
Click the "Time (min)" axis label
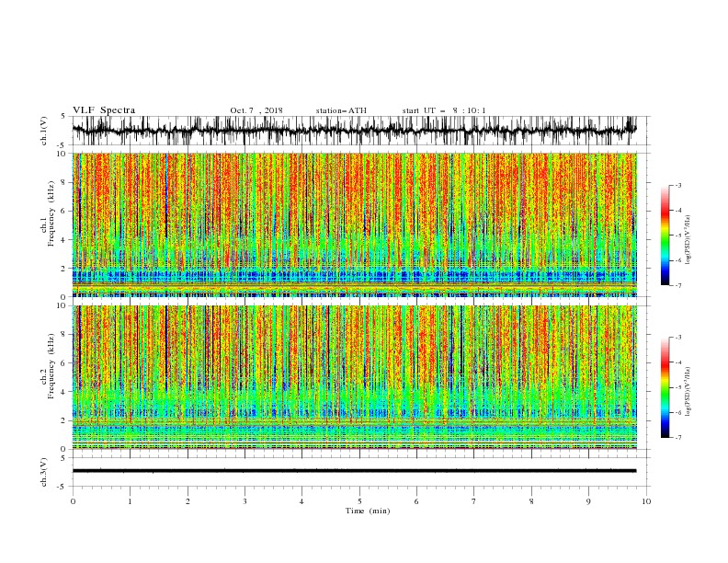pyautogui.click(x=368, y=511)
